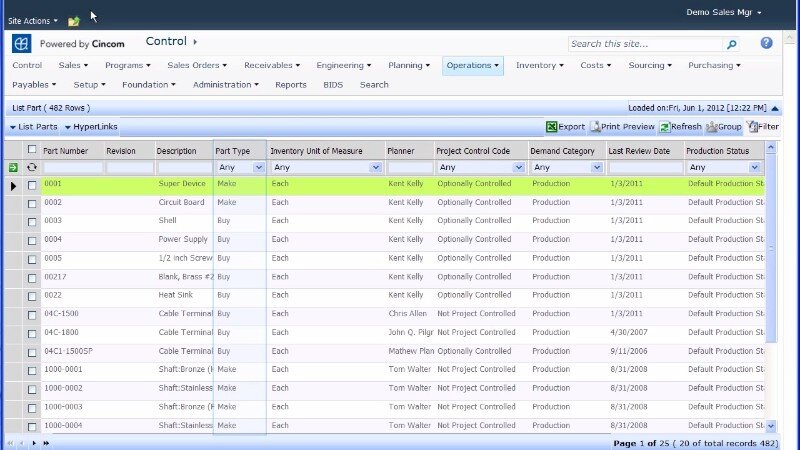Click the Group toolbar icon
This screenshot has width=800, height=450.
click(x=724, y=127)
